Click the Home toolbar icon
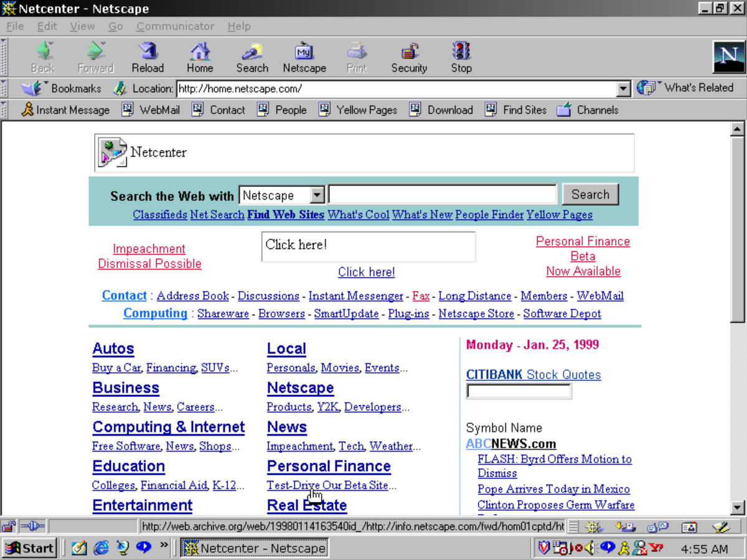747x560 pixels. click(199, 56)
